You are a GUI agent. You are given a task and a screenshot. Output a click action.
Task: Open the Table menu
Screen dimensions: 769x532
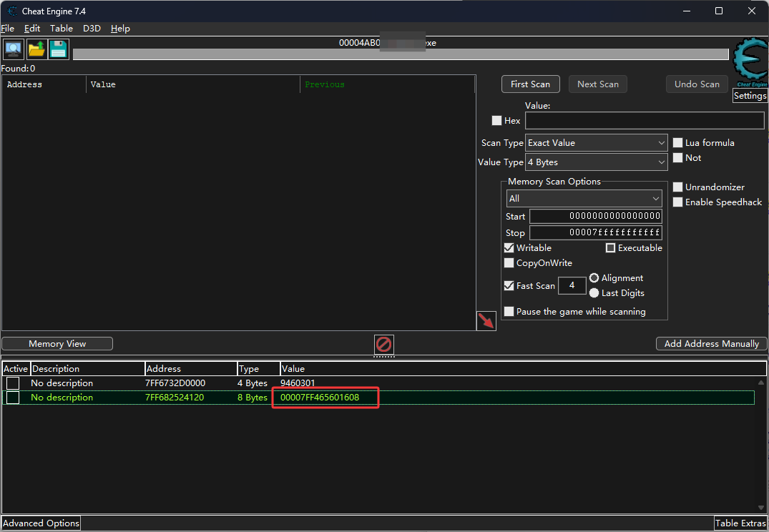pyautogui.click(x=62, y=29)
